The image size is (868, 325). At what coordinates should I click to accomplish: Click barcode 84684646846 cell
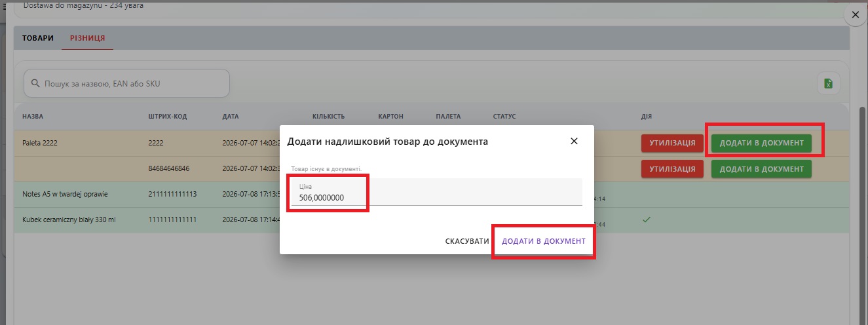pyautogui.click(x=168, y=169)
